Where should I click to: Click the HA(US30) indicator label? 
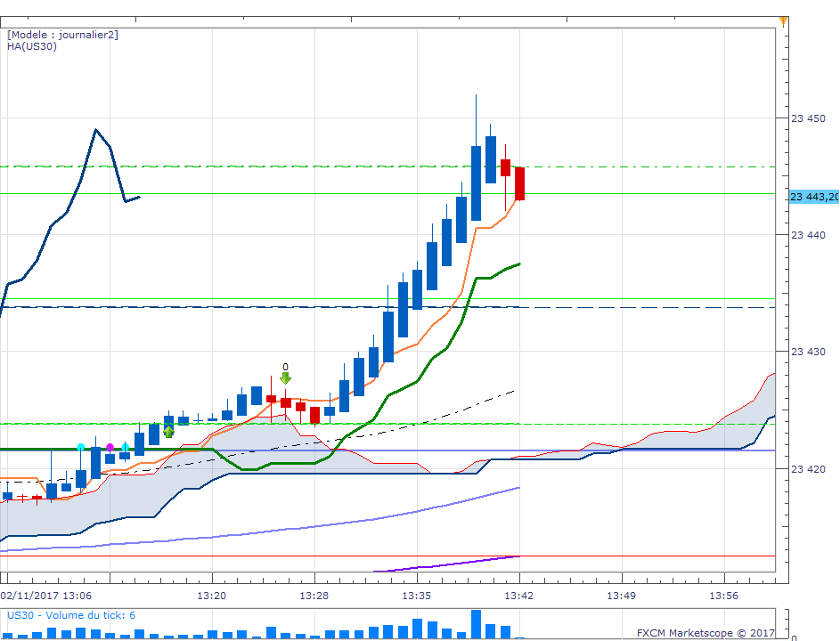[31, 46]
